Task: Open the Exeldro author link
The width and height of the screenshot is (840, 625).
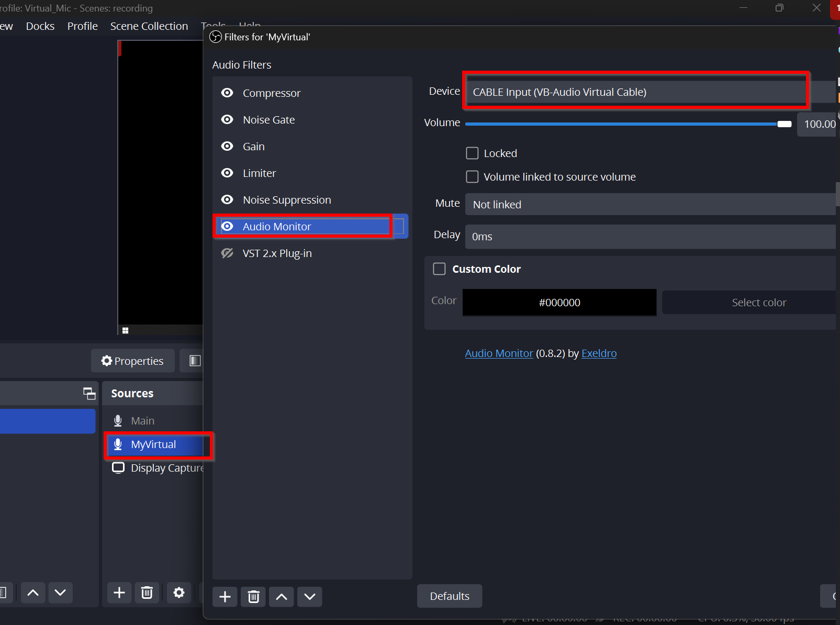Action: coord(599,353)
